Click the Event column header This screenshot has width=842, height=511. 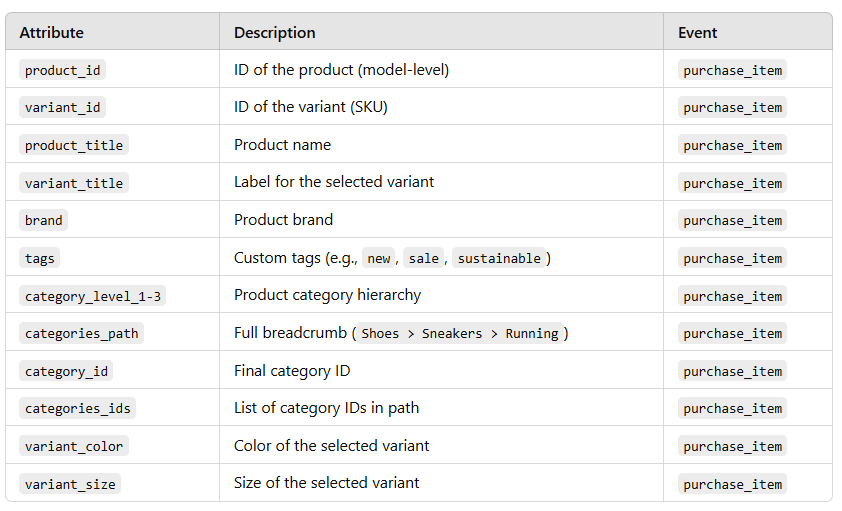tap(697, 33)
